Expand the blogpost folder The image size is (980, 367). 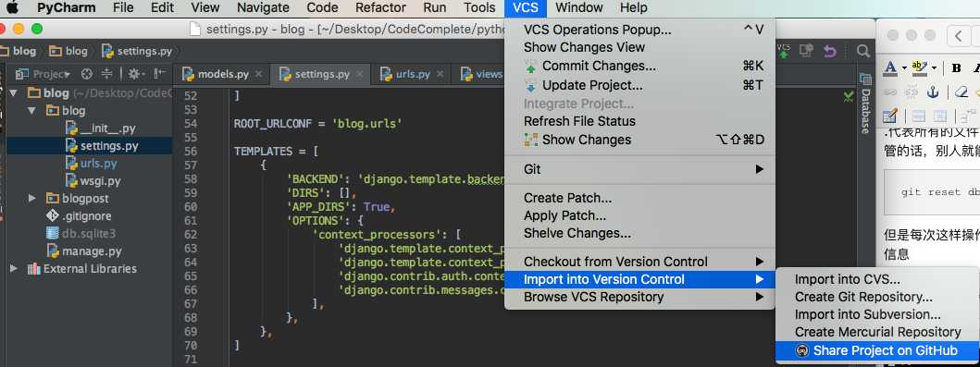coord(32,199)
